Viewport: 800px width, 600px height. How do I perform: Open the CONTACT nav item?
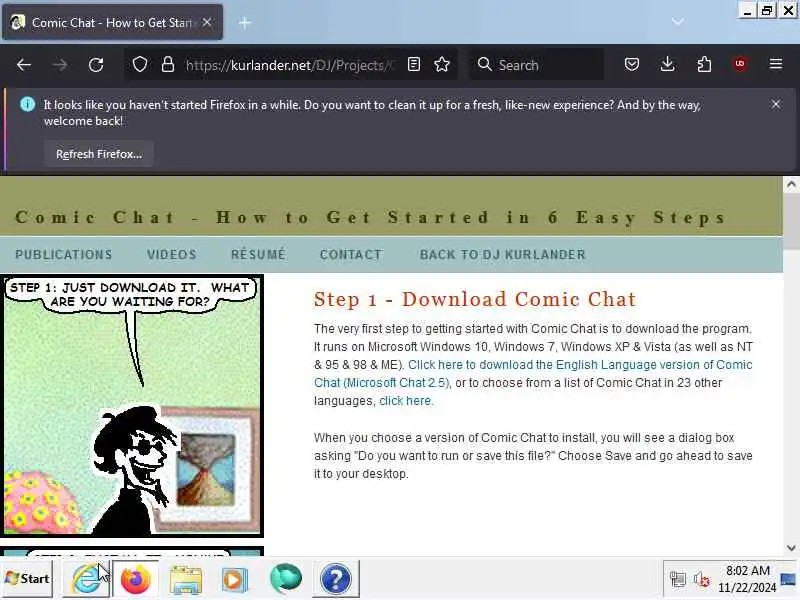click(x=351, y=255)
